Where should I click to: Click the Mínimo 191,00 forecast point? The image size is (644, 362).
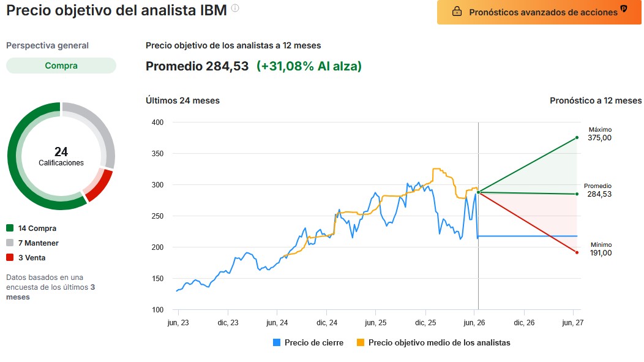(x=577, y=253)
